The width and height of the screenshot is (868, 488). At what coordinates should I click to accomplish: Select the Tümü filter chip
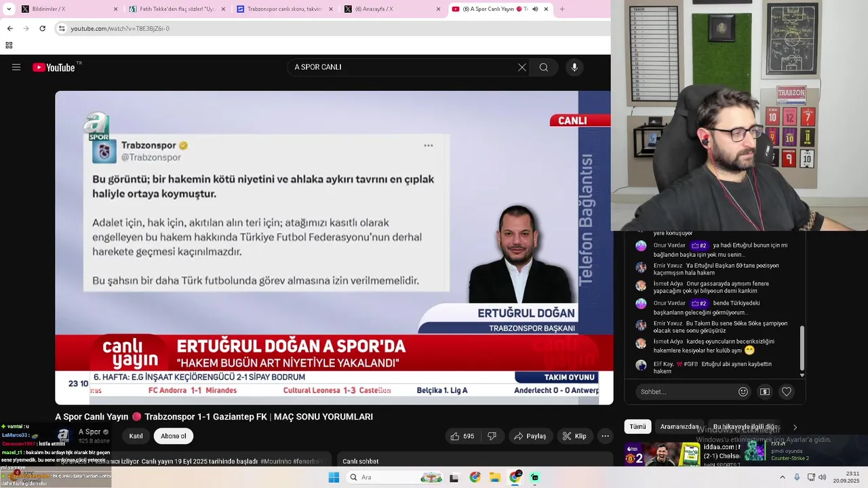pos(638,427)
